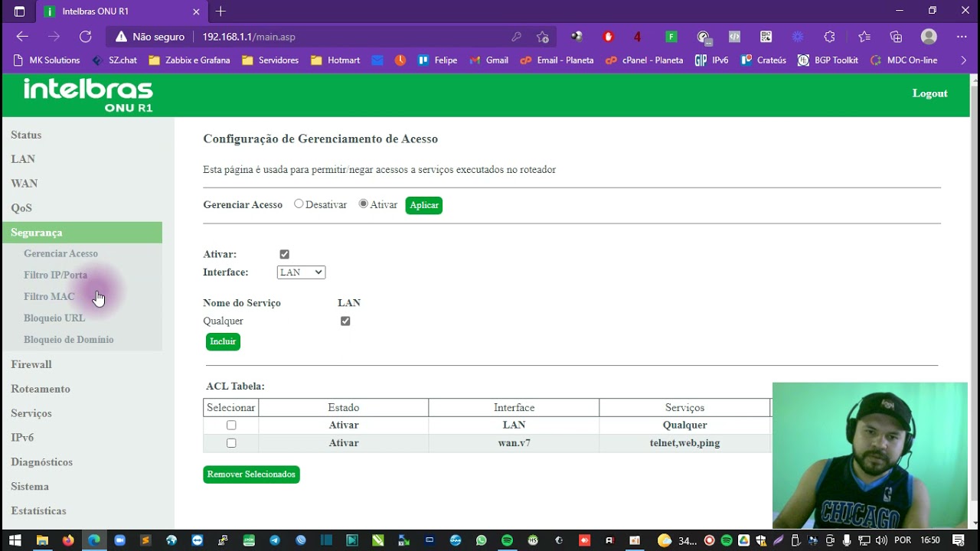Screen dimensions: 980x551
Task: Go back to the previous page
Action: coord(22,37)
